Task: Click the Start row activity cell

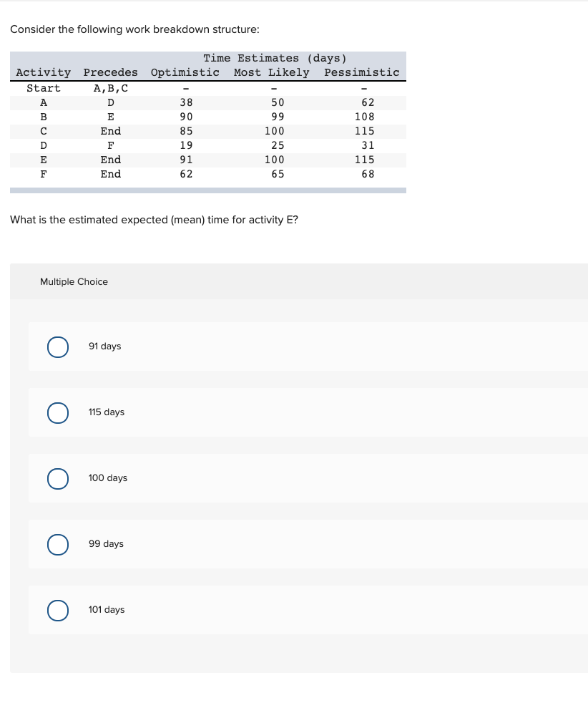Action: click(44, 89)
